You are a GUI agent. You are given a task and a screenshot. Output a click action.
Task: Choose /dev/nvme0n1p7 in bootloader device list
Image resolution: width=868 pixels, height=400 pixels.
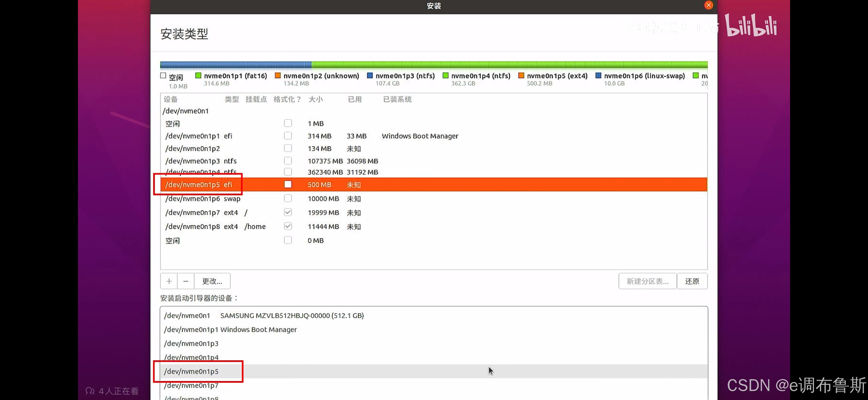(x=434, y=385)
